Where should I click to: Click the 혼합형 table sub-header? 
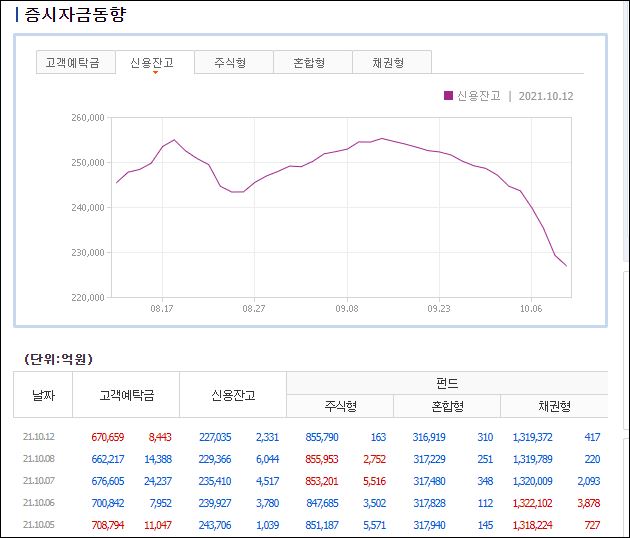pos(447,406)
